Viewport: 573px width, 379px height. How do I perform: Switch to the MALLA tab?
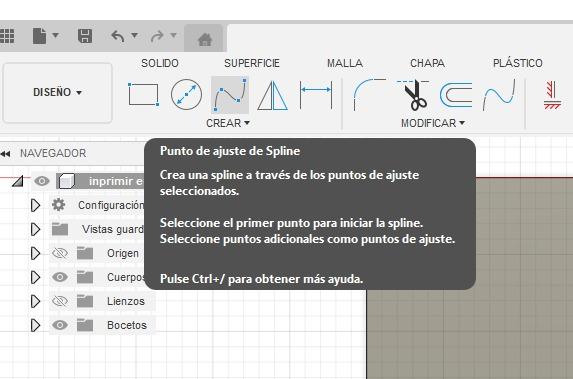345,63
